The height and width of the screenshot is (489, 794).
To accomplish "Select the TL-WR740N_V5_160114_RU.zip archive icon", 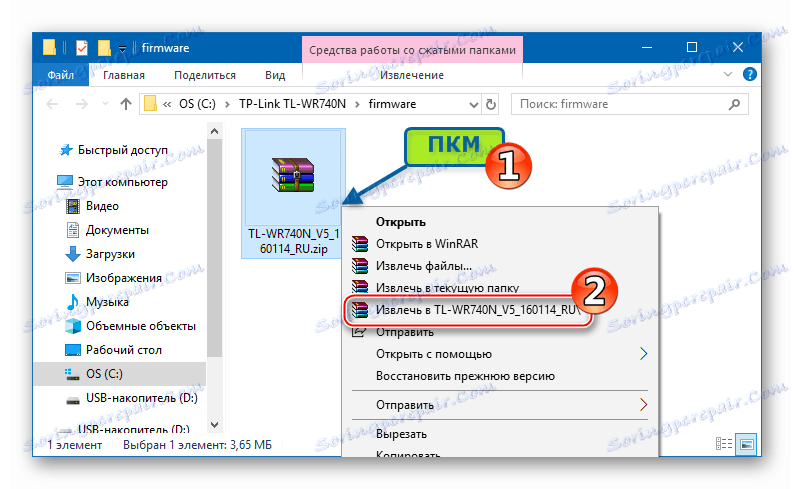I will 293,175.
